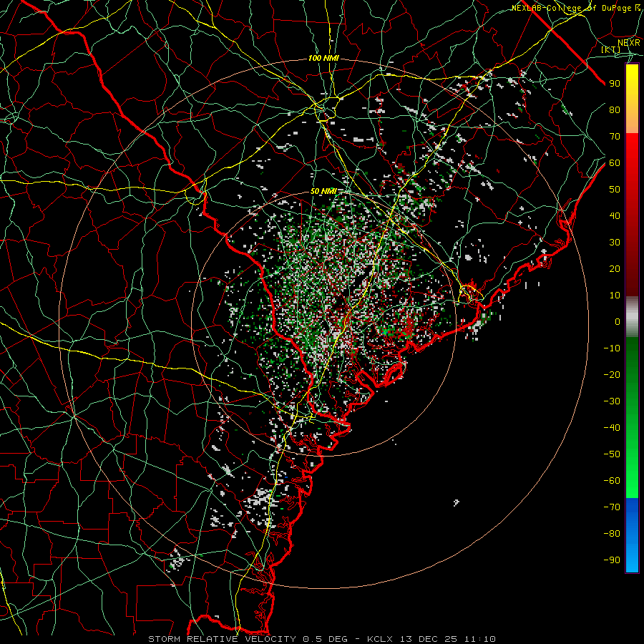Pick the bright red segment of color bar
Screen dimensions: 644x644
(632, 150)
